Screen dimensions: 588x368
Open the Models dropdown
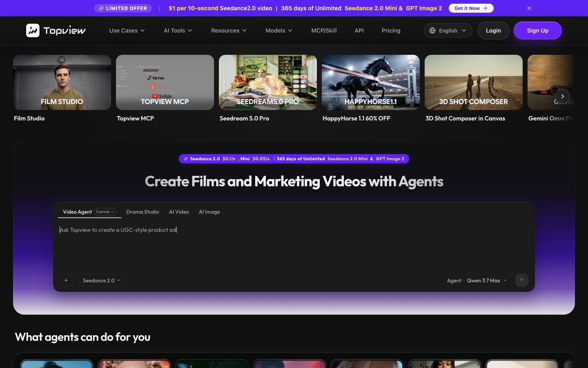(x=279, y=31)
